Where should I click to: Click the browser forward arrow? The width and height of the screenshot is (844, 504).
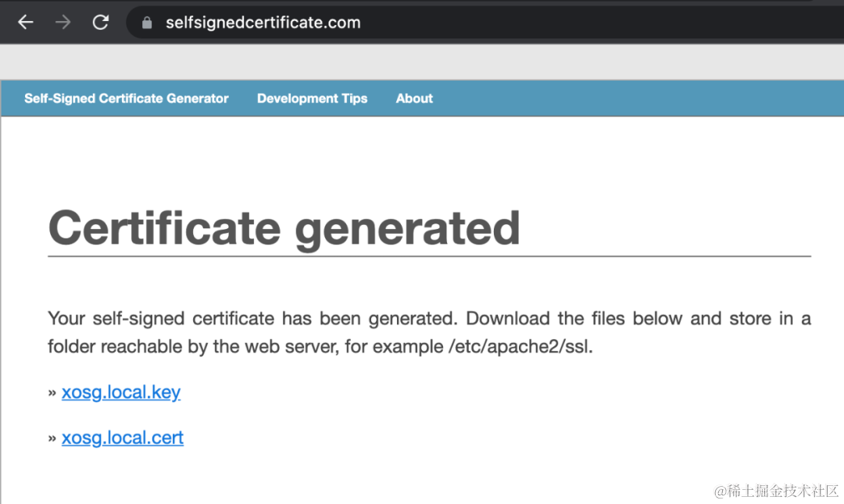[x=63, y=22]
